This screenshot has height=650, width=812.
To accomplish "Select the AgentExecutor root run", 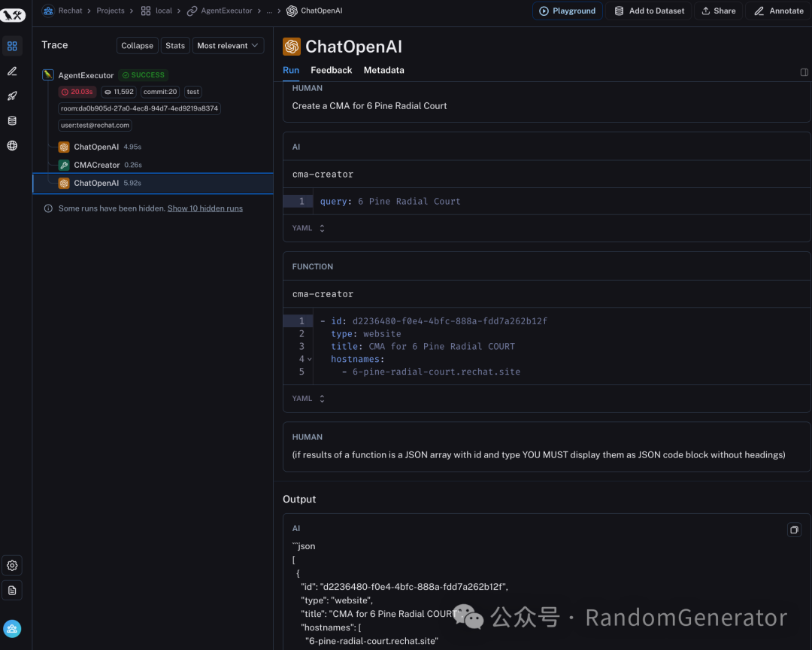I will 86,75.
